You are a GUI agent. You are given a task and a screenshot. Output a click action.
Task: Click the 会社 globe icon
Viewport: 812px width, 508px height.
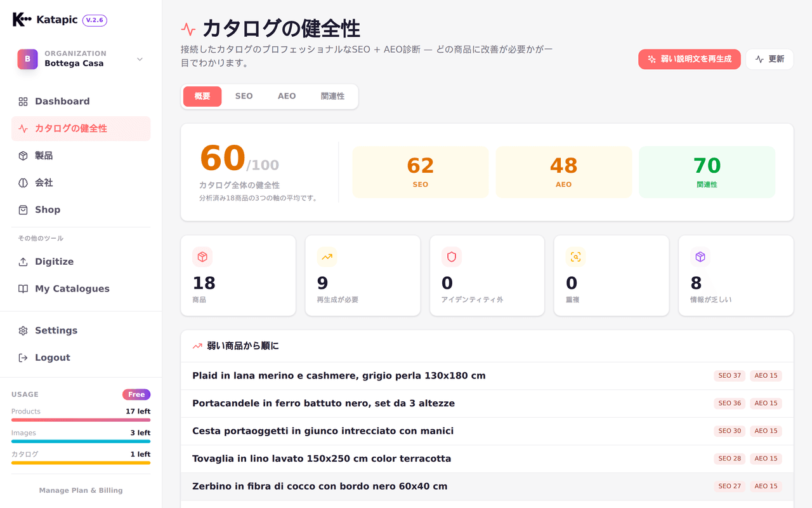click(x=23, y=183)
